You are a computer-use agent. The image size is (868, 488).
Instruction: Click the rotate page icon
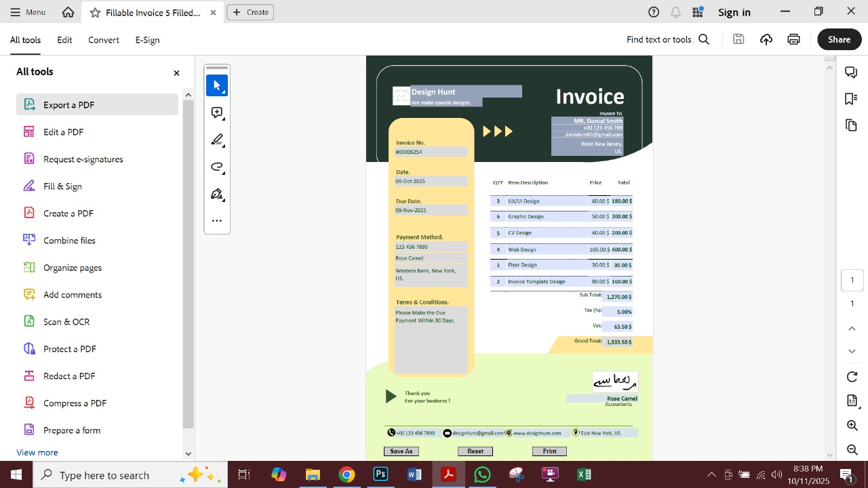(852, 377)
